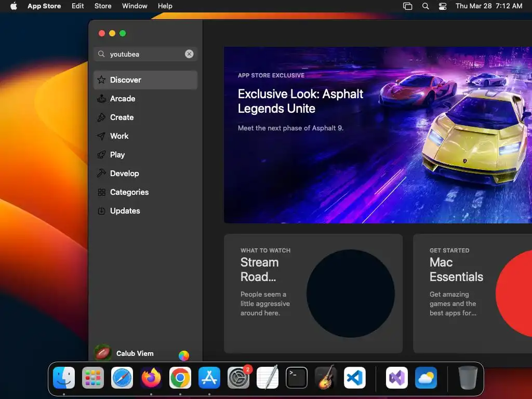Click the date and time in menu bar
The image size is (532, 399).
tap(489, 6)
